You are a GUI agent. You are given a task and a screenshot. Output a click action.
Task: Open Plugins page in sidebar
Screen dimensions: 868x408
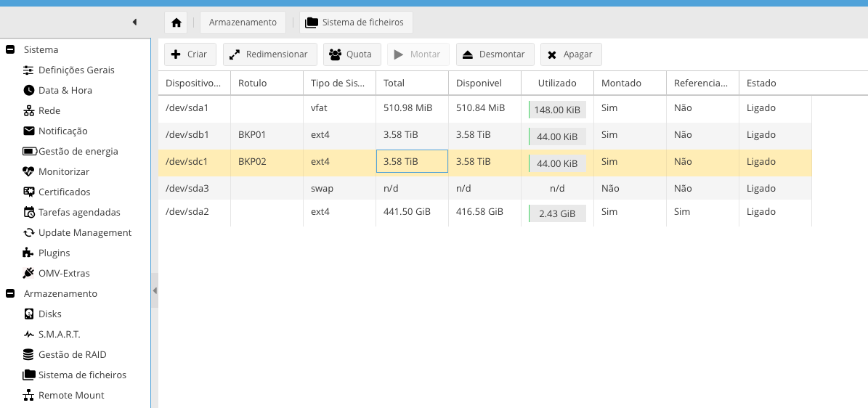click(x=54, y=253)
